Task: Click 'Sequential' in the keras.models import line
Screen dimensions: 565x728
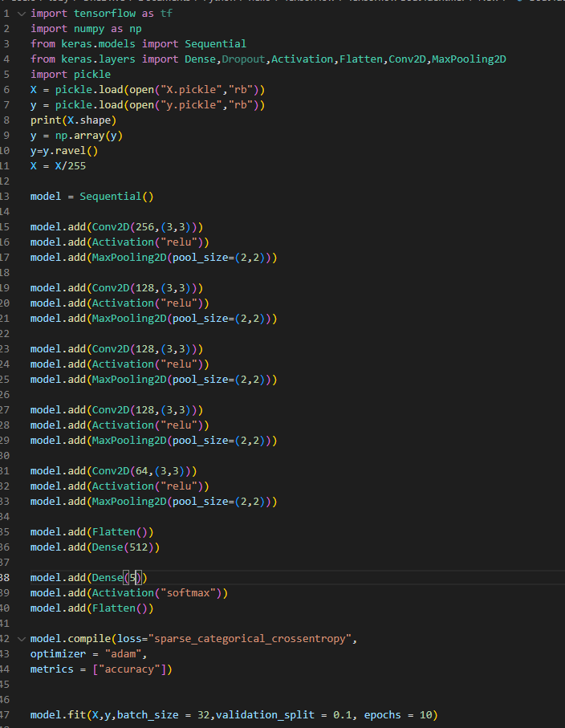Action: click(215, 44)
